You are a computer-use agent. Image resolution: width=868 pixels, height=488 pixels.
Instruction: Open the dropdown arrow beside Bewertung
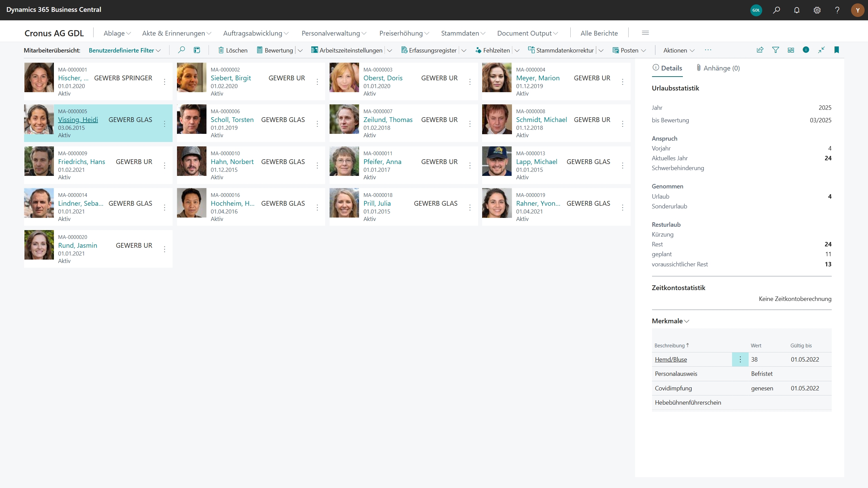coord(300,50)
